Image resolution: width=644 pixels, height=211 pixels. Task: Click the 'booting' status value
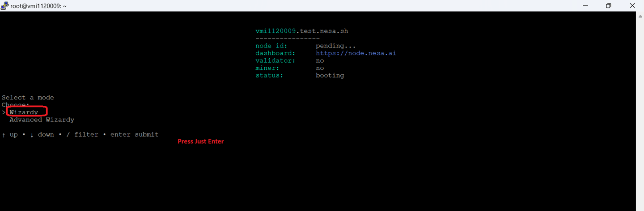(x=330, y=75)
